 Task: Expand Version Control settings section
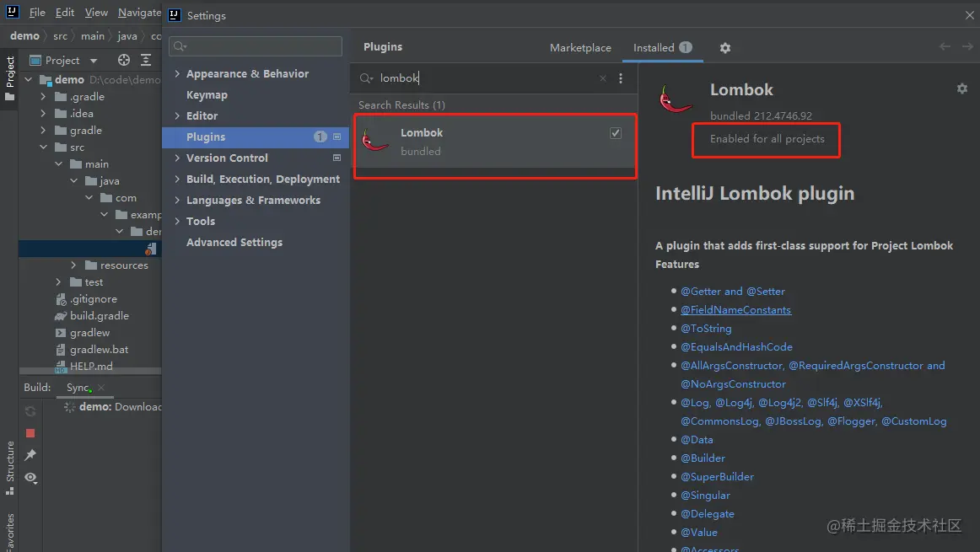(x=177, y=158)
